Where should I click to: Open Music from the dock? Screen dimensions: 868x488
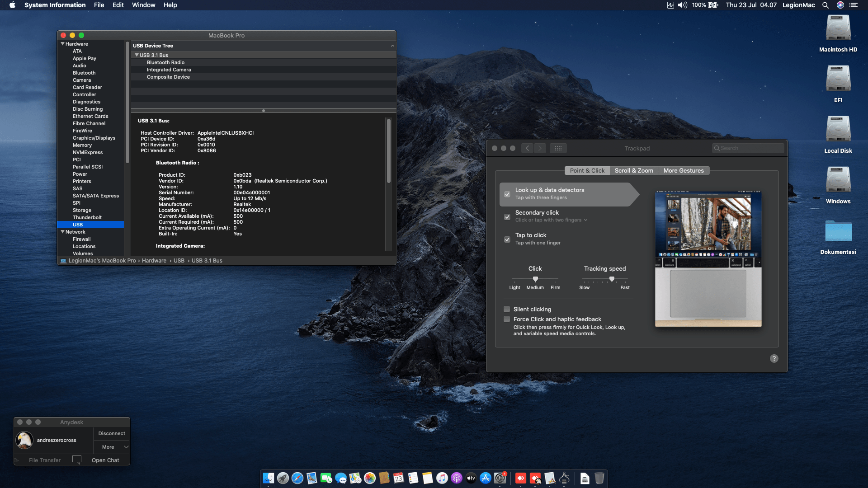(x=442, y=478)
